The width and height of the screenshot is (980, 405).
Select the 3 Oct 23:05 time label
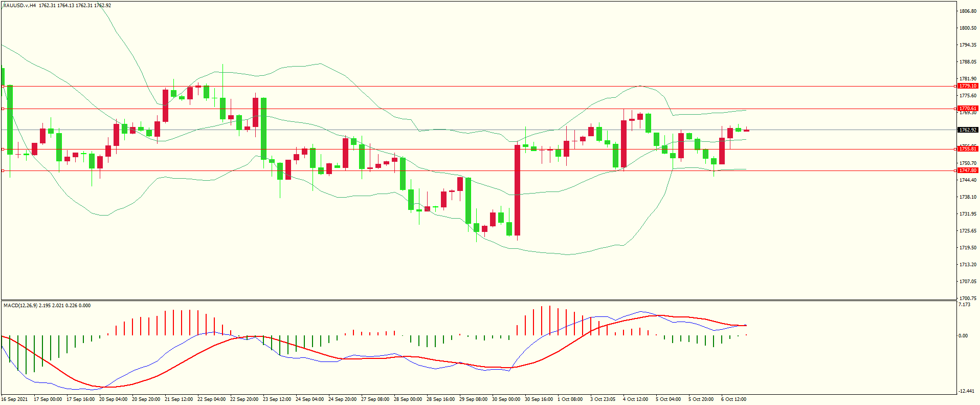pos(603,399)
